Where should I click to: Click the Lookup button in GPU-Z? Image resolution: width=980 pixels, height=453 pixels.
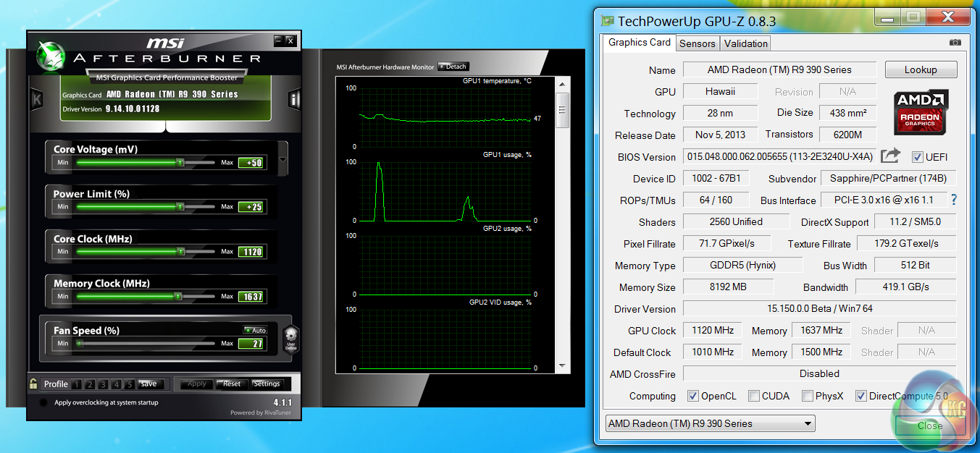pos(921,69)
